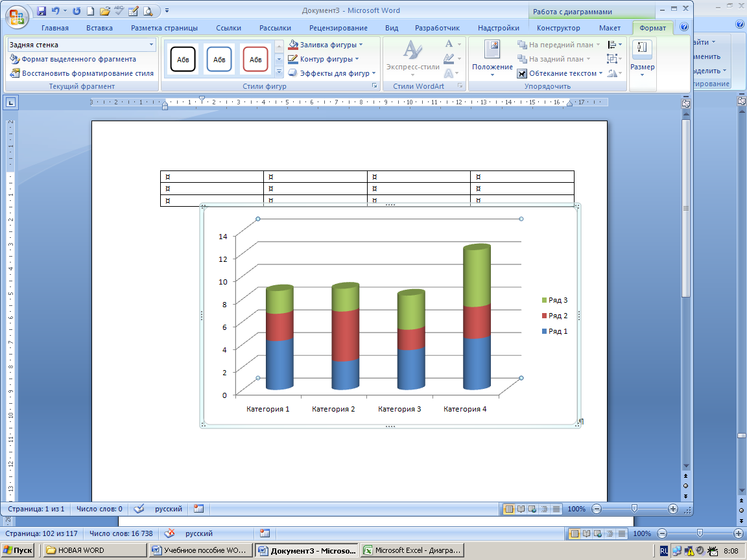Switch back window to Print Layout view
The image size is (747, 560).
575,534
